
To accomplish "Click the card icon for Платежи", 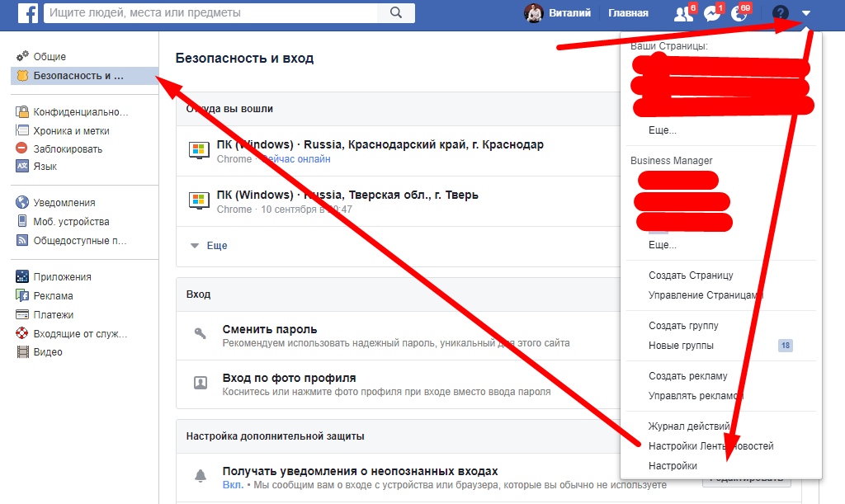I will [22, 314].
